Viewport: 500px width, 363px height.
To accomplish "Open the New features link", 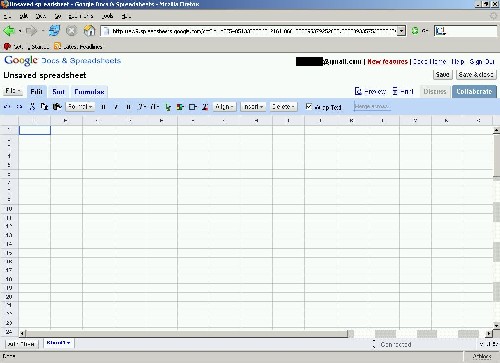I will 387,62.
